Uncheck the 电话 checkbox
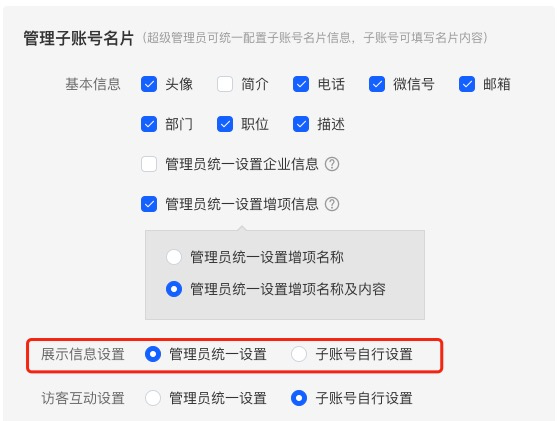The height and width of the screenshot is (421, 557). pos(301,84)
